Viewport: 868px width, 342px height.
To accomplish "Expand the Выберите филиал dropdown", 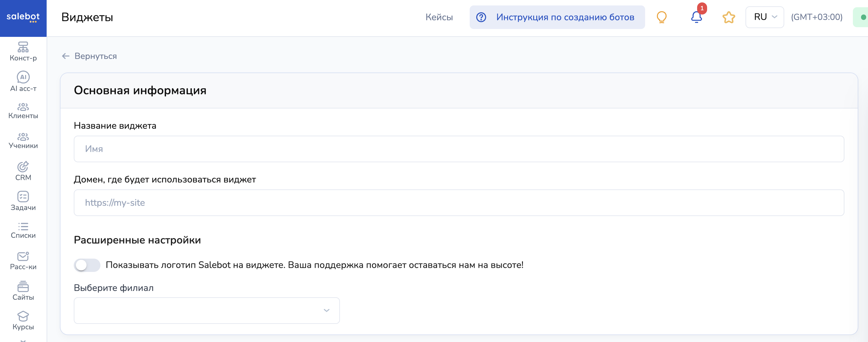I will [x=207, y=310].
